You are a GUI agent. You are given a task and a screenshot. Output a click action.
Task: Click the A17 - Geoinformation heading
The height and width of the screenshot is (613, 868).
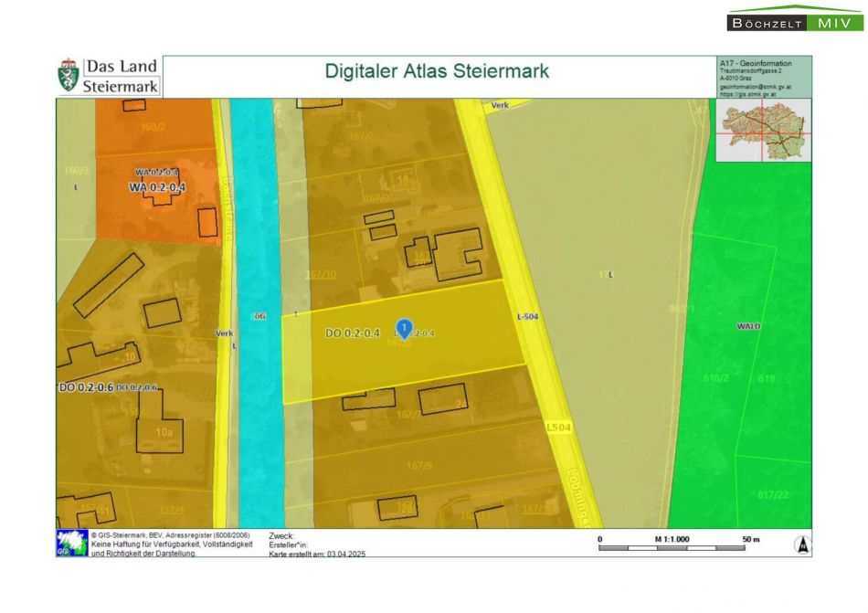[755, 63]
